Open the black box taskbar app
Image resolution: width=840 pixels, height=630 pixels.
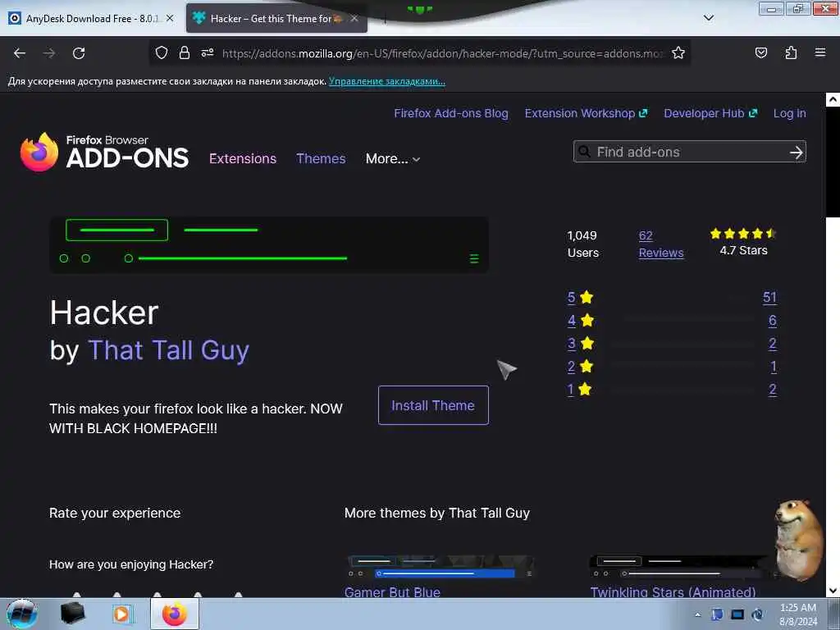72,614
